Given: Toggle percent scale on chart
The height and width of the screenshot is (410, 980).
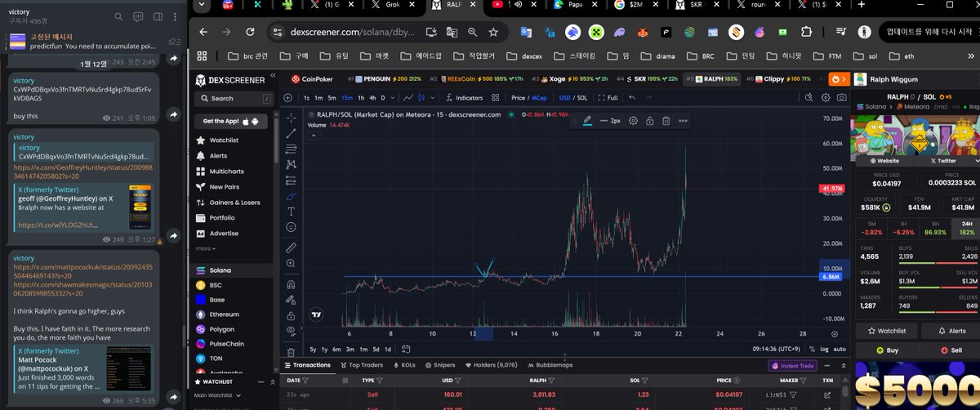Looking at the screenshot, I should [x=810, y=348].
